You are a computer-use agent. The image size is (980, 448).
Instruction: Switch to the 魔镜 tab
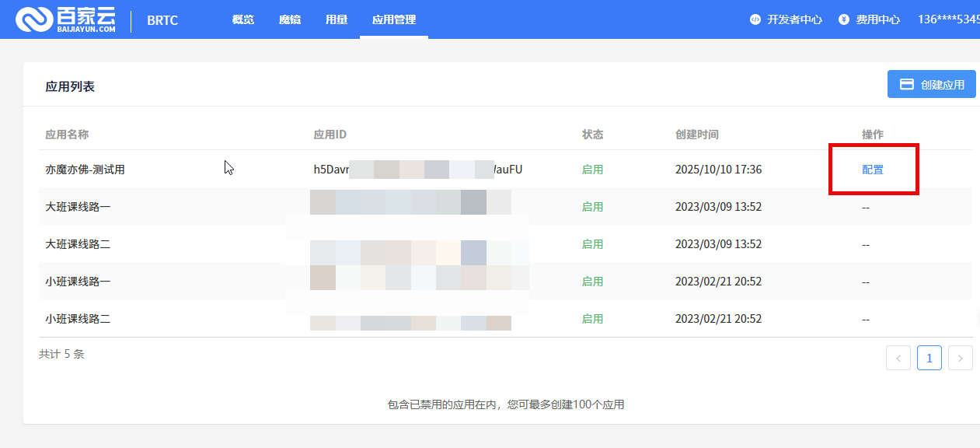click(x=289, y=19)
